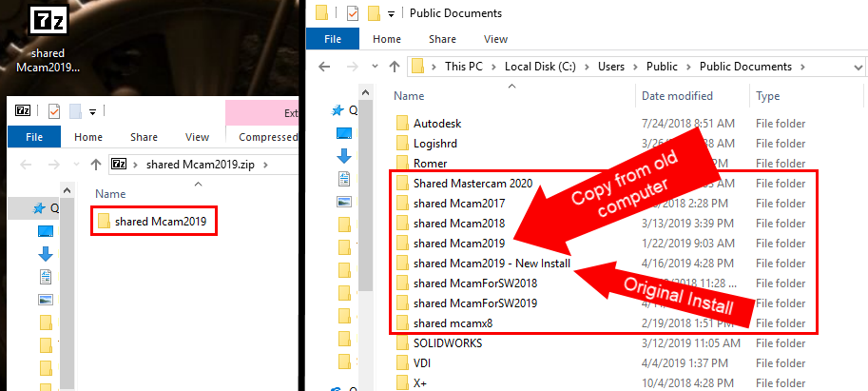Sort by Name column in zip window
The height and width of the screenshot is (391, 868).
110,194
